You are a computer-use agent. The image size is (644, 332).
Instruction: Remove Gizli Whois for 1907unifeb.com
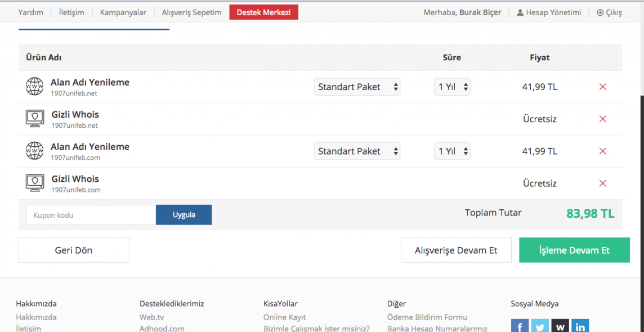click(x=602, y=183)
